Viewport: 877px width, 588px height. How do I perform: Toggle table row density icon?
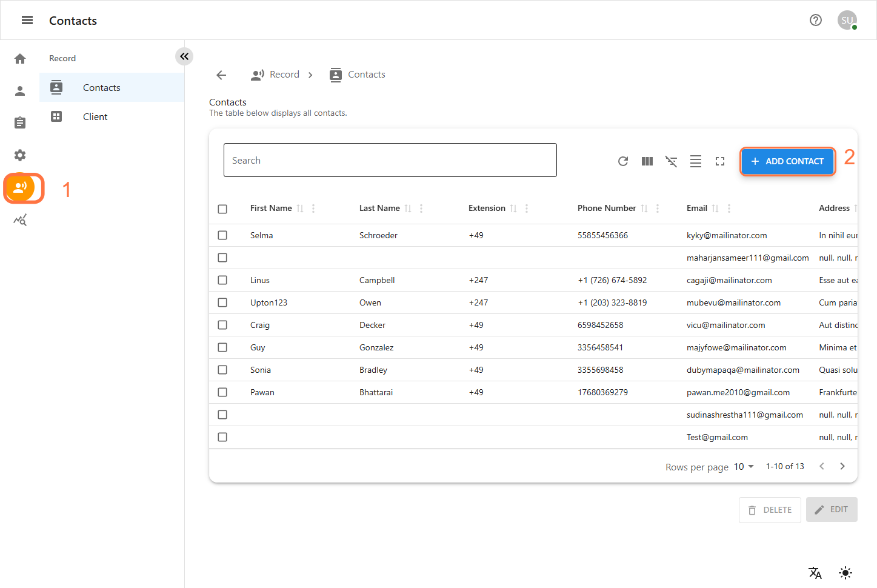pos(695,161)
